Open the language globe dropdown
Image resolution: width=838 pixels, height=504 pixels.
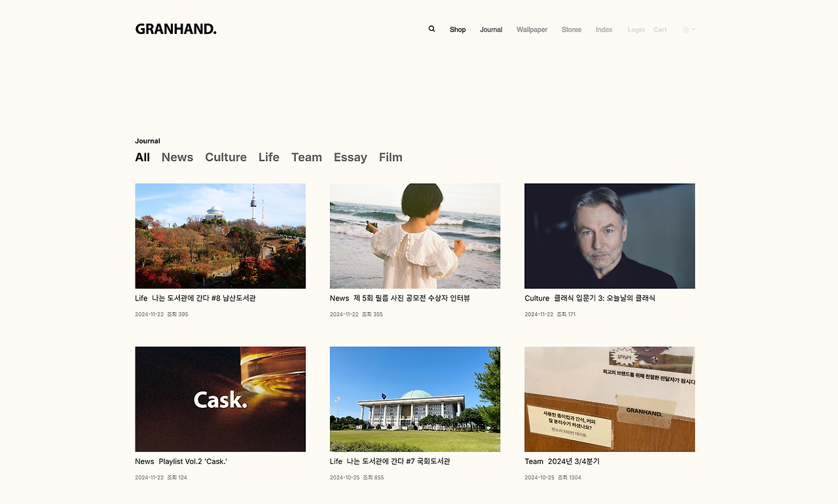point(689,29)
